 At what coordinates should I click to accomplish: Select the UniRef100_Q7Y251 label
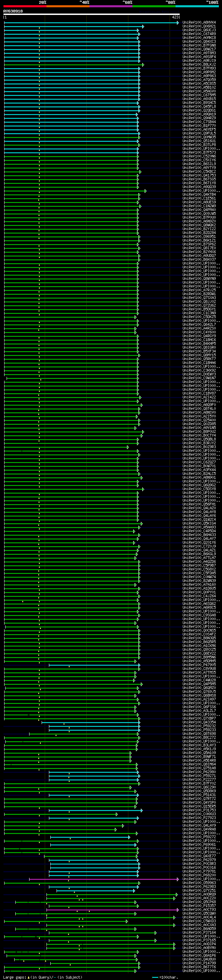(199, 891)
